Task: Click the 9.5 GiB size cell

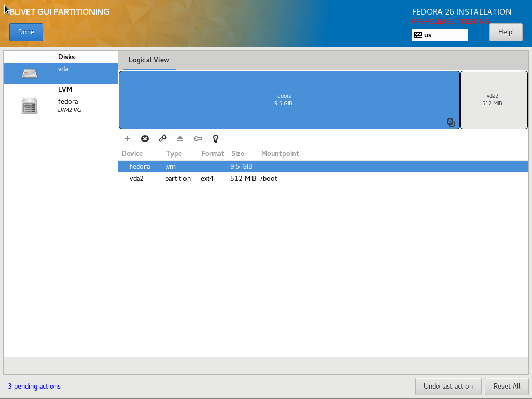Action: 241,166
